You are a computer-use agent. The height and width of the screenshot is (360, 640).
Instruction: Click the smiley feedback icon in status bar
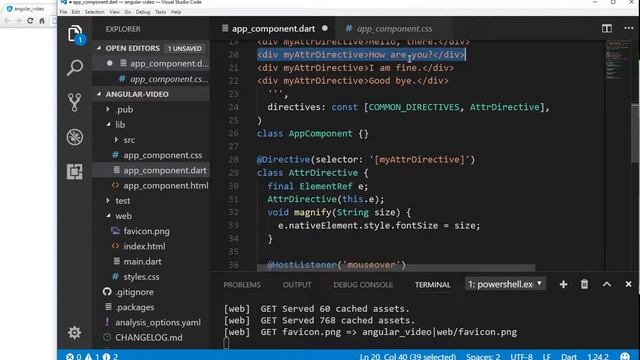pyautogui.click(x=625, y=357)
